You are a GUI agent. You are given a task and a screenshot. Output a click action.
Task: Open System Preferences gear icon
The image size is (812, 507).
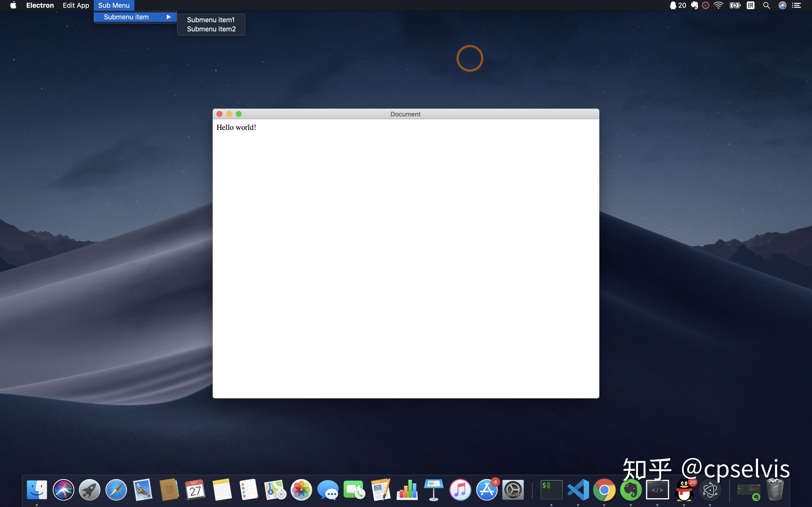[x=513, y=490]
